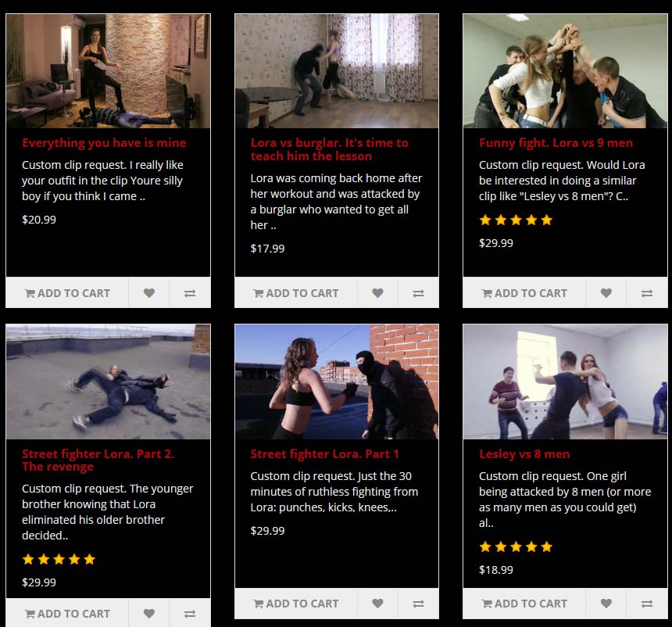Compare icon for 'Lesley vs 8 men'
Viewport: 672px width, 627px height.
[x=647, y=604]
